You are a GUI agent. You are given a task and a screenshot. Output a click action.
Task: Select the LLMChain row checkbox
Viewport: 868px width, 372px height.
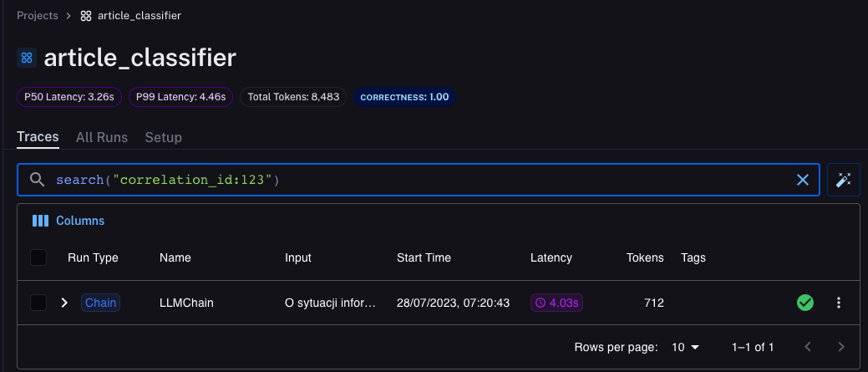(38, 303)
